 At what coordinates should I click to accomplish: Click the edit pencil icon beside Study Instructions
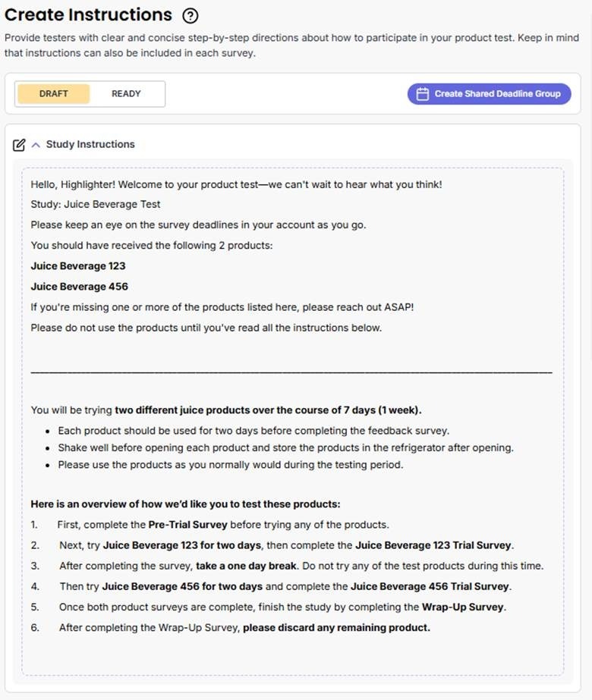point(19,145)
